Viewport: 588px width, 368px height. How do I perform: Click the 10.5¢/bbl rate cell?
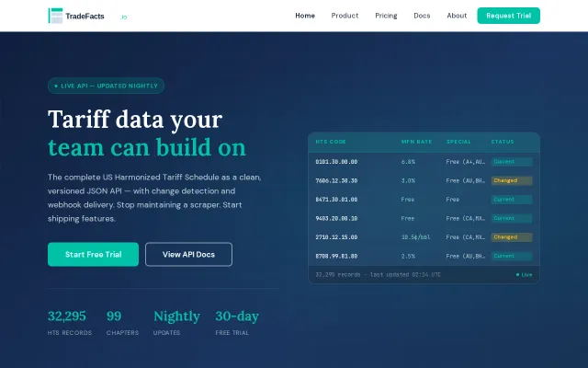pyautogui.click(x=416, y=237)
